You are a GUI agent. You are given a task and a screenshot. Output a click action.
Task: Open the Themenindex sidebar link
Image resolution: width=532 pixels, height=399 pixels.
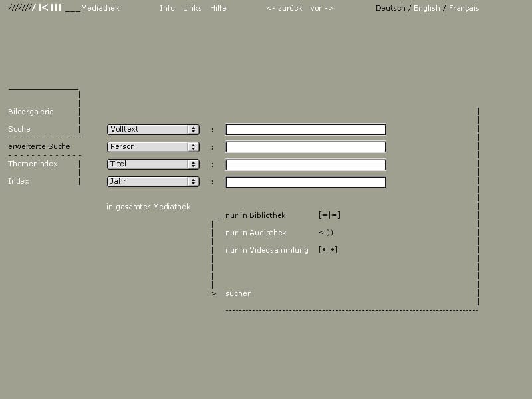33,164
